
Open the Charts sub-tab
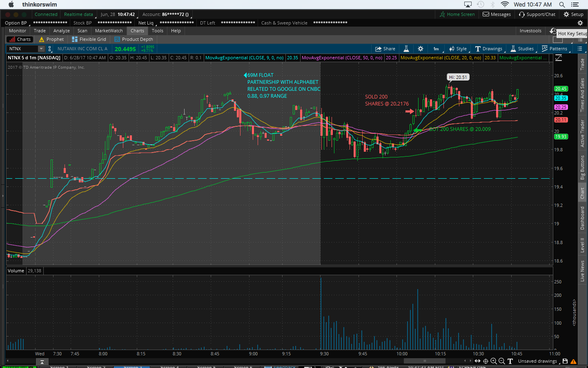[x=20, y=39]
